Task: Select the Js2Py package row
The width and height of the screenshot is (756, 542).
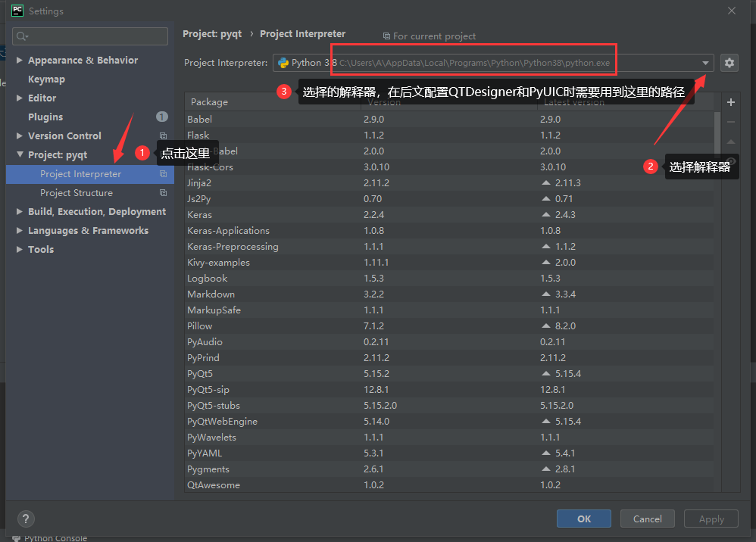Action: tap(449, 198)
